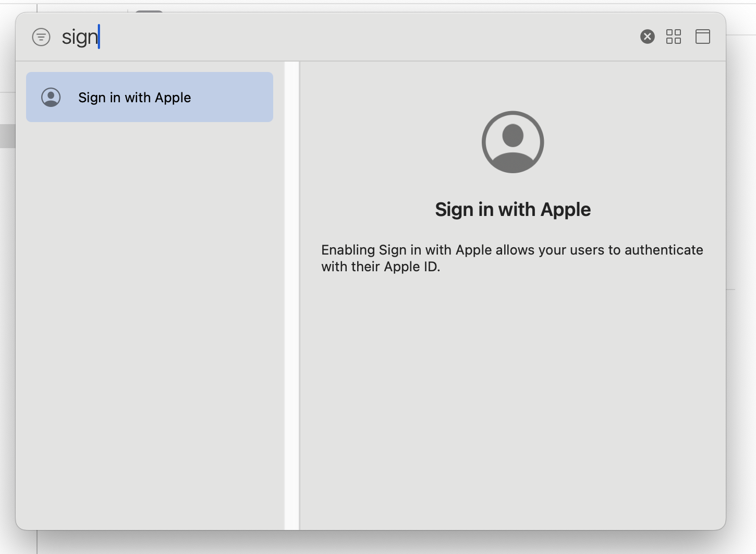Click the description starting "Enabling Sign in with Apple"
The image size is (756, 554).
pos(512,258)
